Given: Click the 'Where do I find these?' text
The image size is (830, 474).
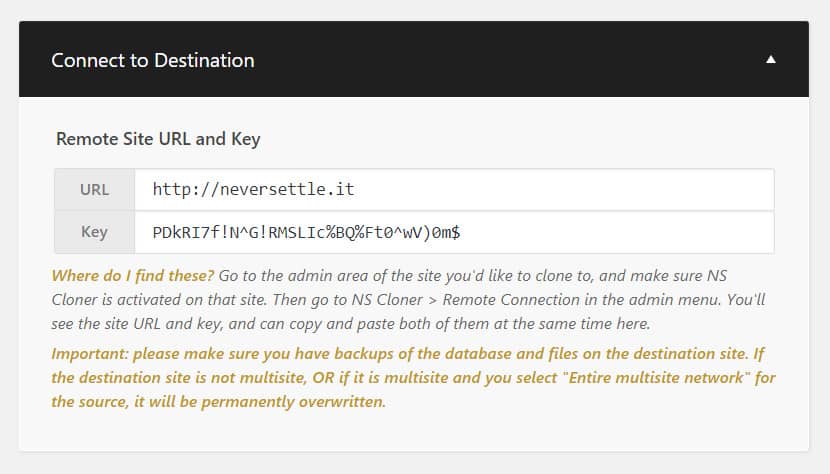Looking at the screenshot, I should [x=133, y=273].
